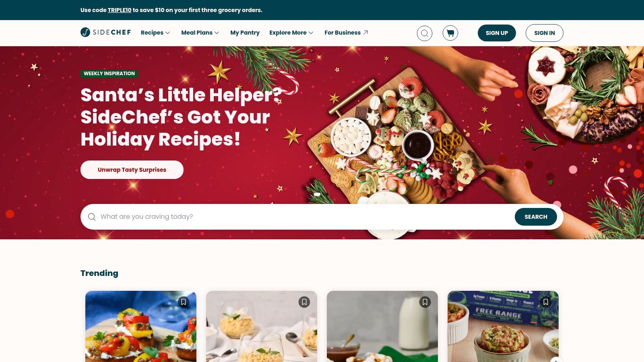
Task: Click the SIGN UP button
Action: tap(497, 33)
